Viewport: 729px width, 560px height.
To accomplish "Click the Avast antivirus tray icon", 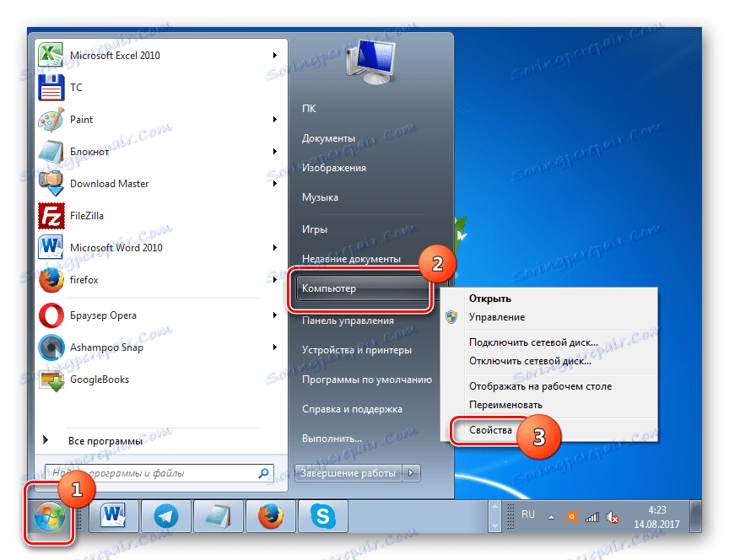I will (571, 517).
